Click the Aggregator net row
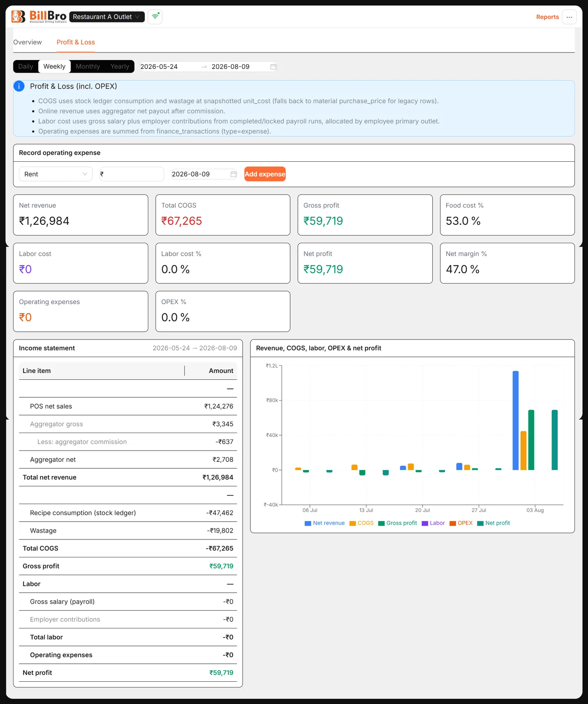Viewport: 588px width, 704px height. point(128,460)
